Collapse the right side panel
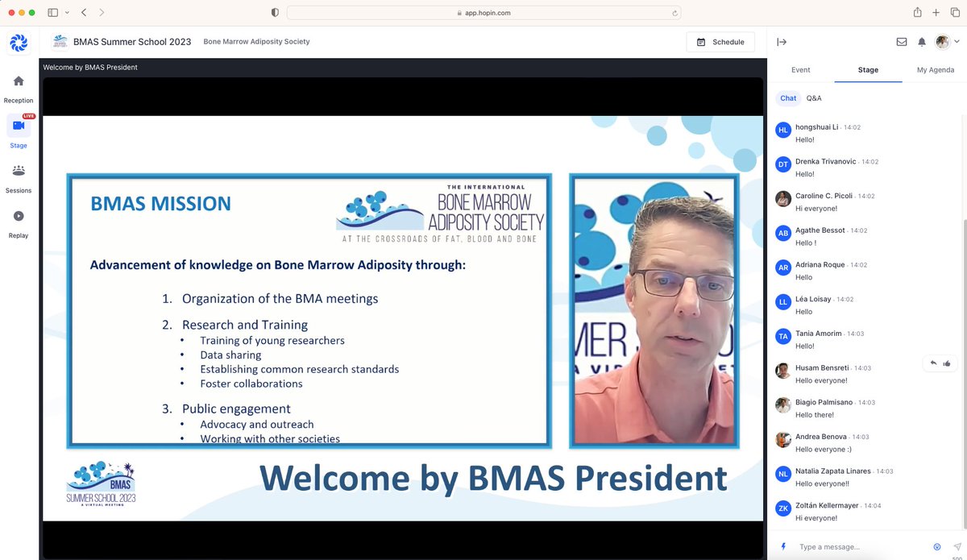Screen dimensions: 967x560 point(782,41)
